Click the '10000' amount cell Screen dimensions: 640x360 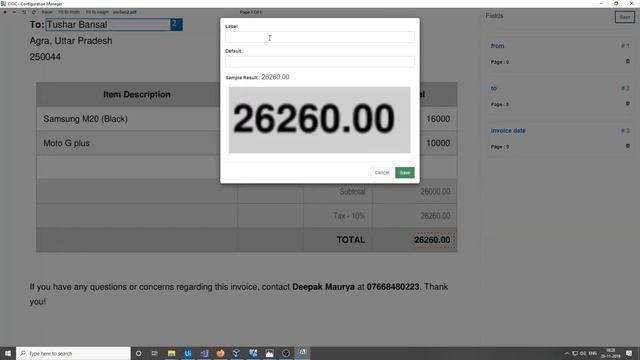[x=438, y=143]
